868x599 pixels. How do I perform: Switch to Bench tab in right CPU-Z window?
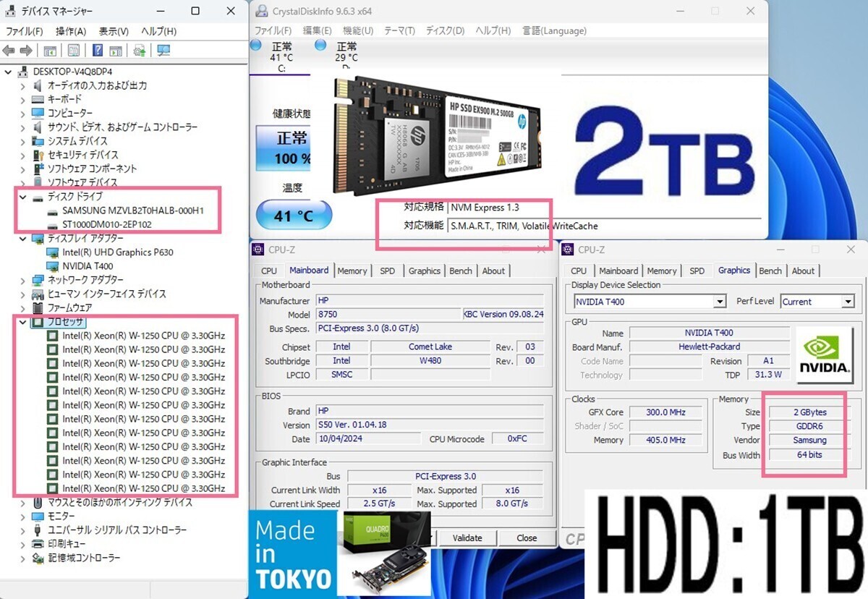coord(770,271)
